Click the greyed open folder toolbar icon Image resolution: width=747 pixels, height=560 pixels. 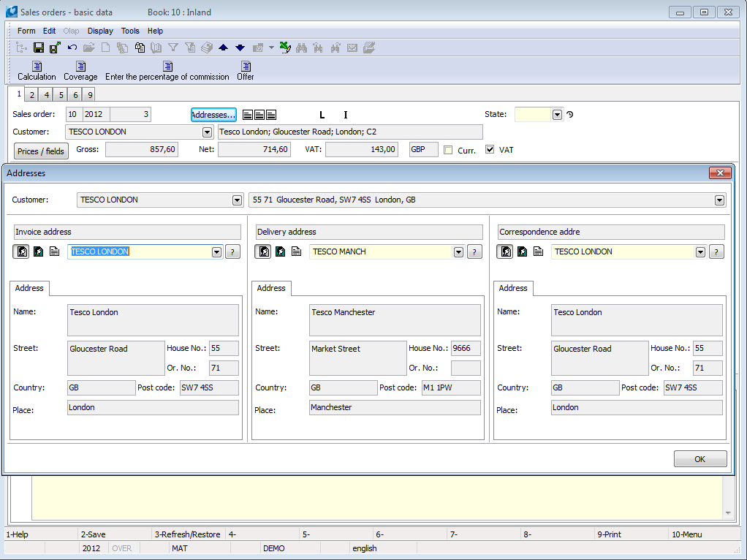click(89, 48)
